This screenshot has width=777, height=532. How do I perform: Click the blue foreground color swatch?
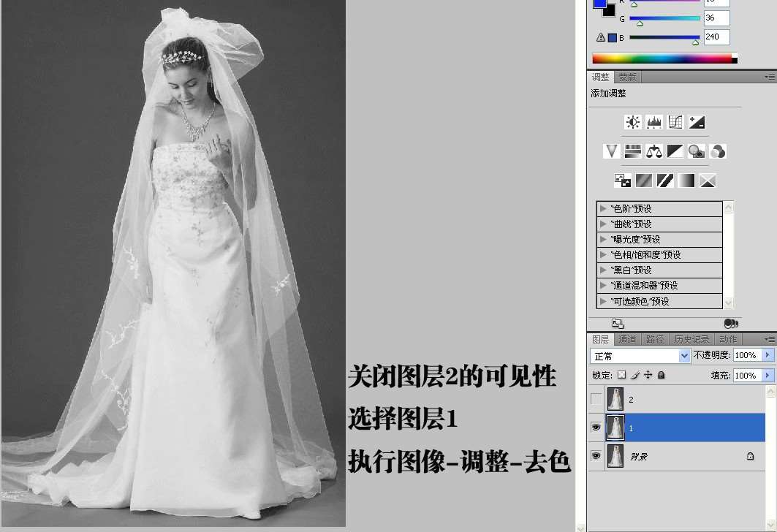coord(599,4)
